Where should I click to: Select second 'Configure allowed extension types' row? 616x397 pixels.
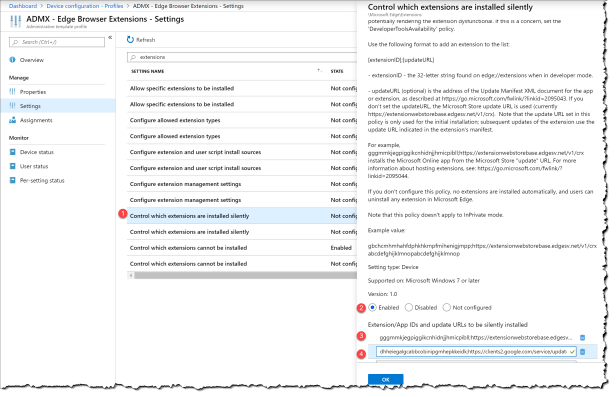tap(242, 136)
